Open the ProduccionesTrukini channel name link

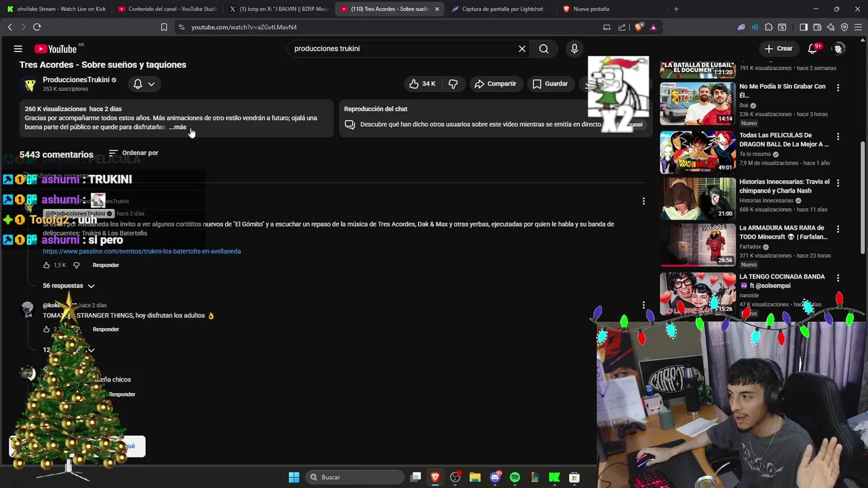76,80
